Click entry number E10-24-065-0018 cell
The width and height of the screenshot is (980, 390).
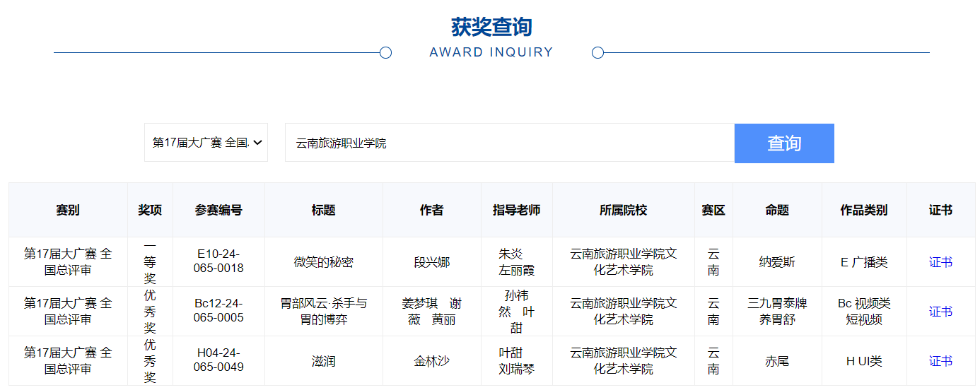tap(218, 261)
